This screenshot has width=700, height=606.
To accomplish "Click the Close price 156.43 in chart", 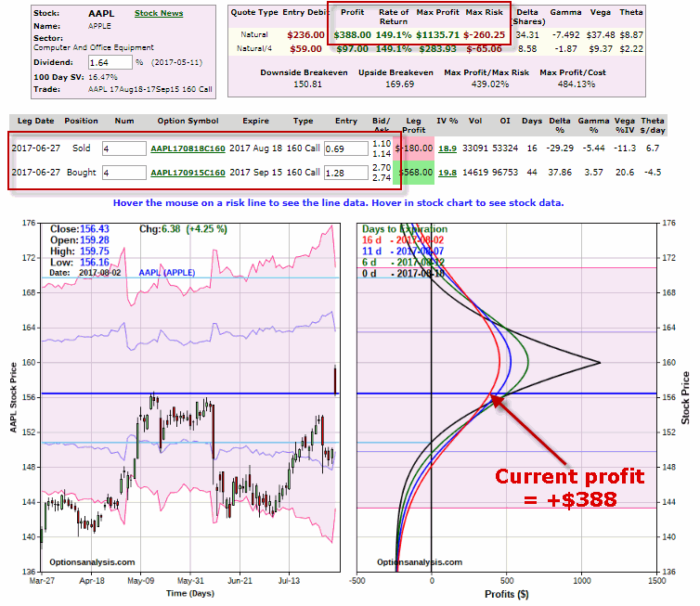I will pos(95,229).
